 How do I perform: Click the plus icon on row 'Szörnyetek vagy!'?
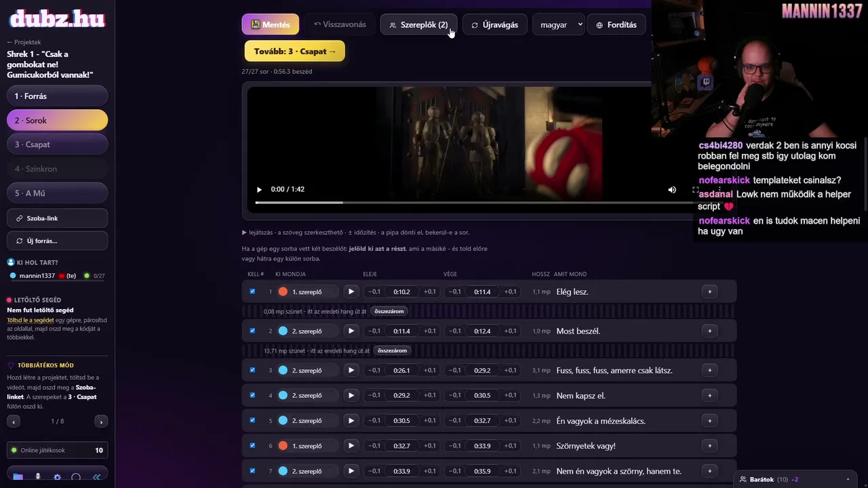click(709, 445)
